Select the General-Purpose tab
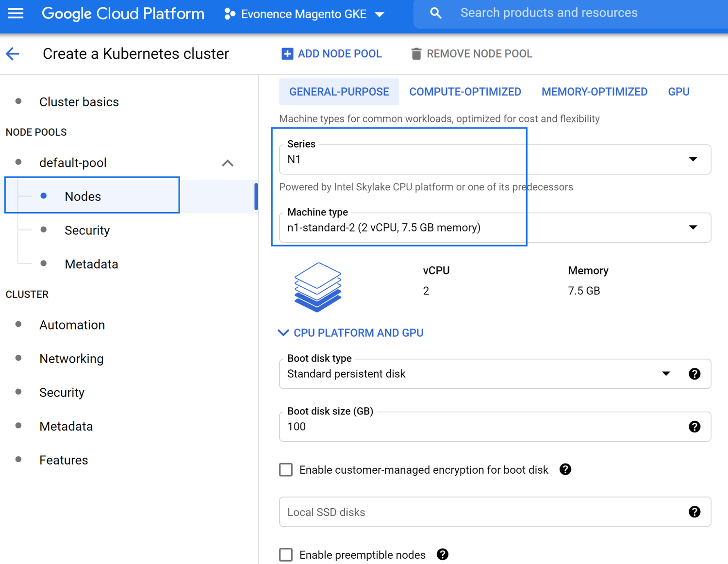 (339, 92)
